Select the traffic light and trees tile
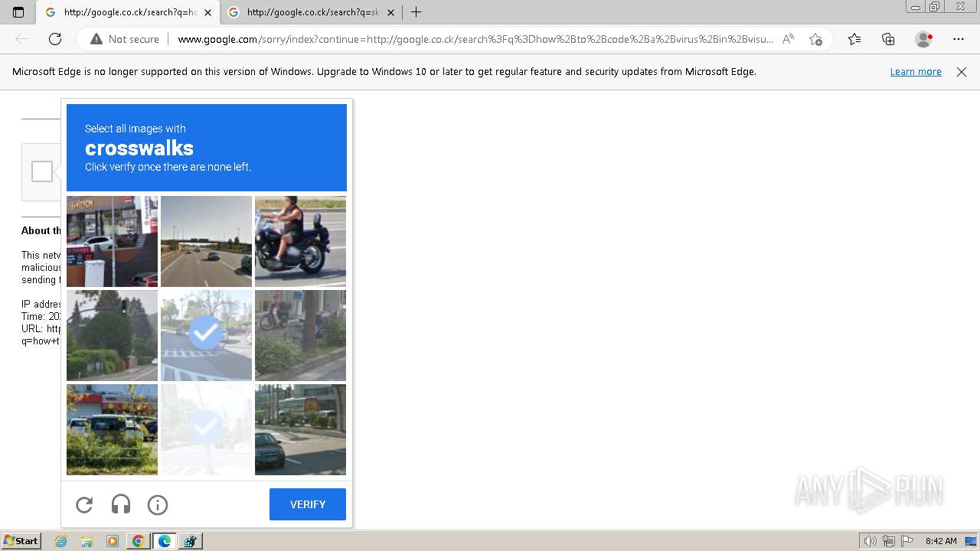Viewport: 980px width, 551px height. (112, 335)
